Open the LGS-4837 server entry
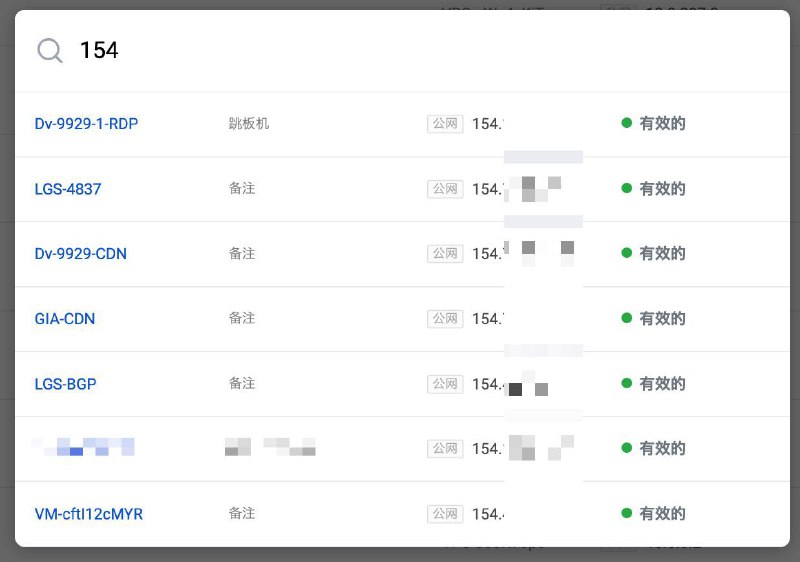Image resolution: width=800 pixels, height=562 pixels. (x=68, y=189)
